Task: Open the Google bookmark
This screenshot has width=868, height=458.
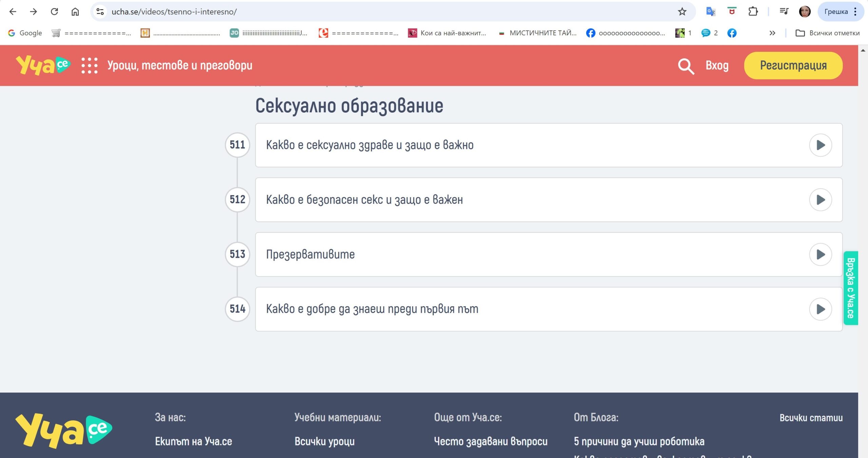Action: click(25, 33)
